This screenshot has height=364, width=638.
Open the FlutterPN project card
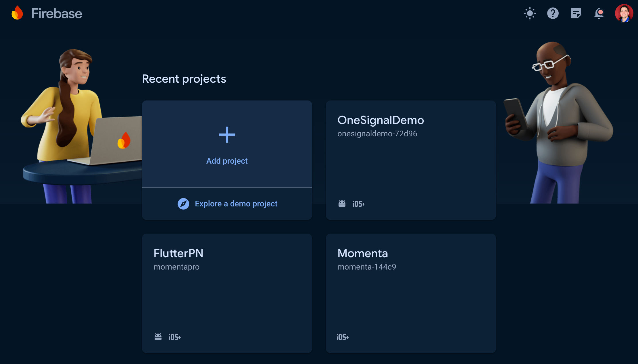coord(227,293)
